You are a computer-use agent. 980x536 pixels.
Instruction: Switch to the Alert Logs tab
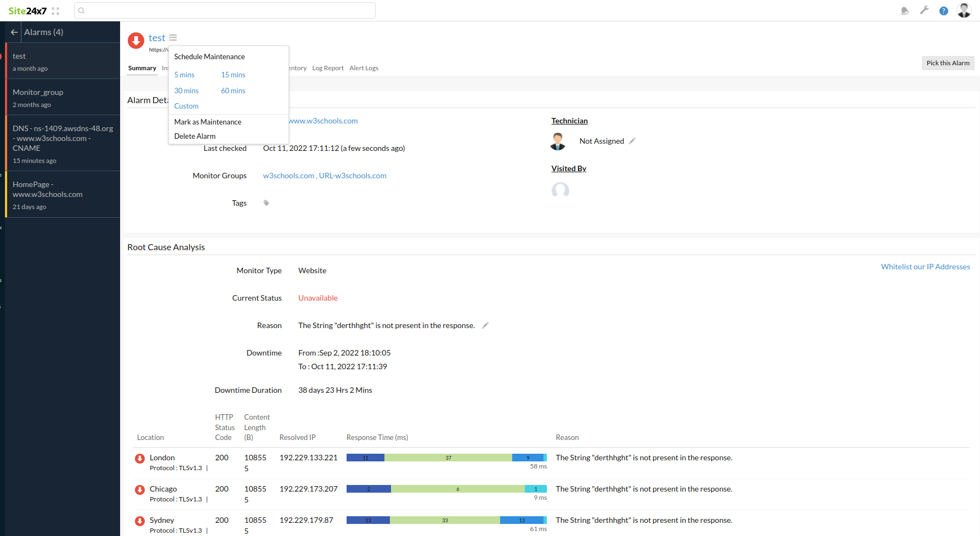[364, 68]
